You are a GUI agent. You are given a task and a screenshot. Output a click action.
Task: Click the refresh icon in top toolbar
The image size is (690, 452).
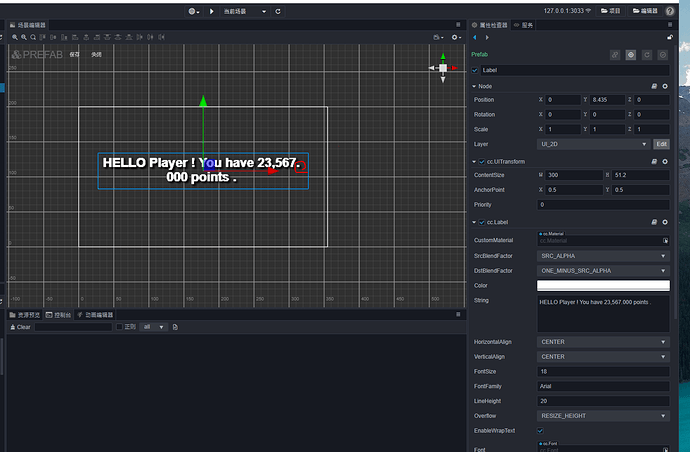278,11
